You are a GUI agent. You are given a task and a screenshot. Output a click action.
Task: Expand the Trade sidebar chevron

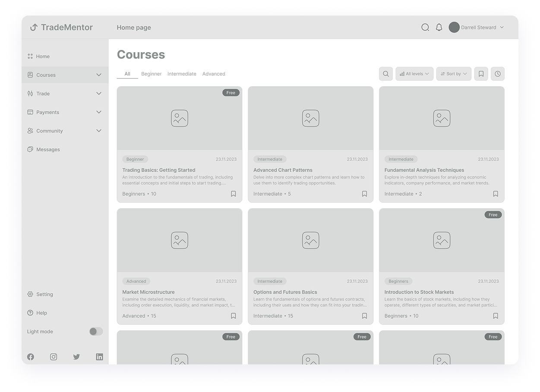point(99,93)
